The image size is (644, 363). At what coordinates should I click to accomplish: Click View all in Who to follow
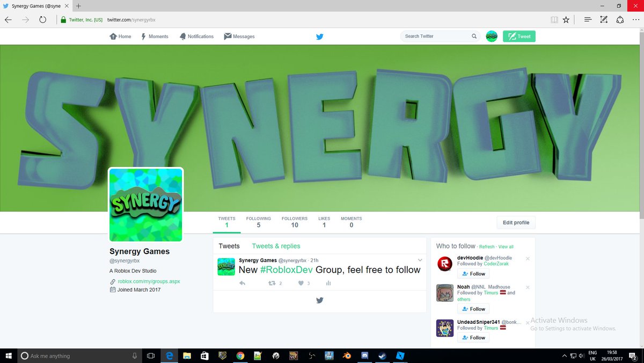506,247
